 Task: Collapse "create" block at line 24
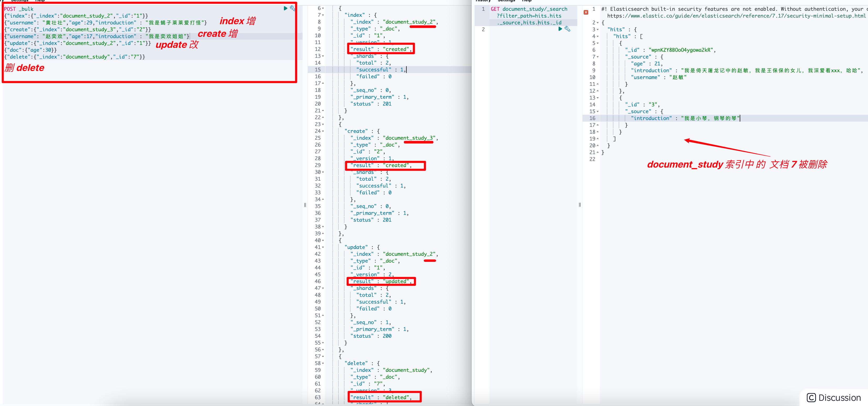point(323,131)
